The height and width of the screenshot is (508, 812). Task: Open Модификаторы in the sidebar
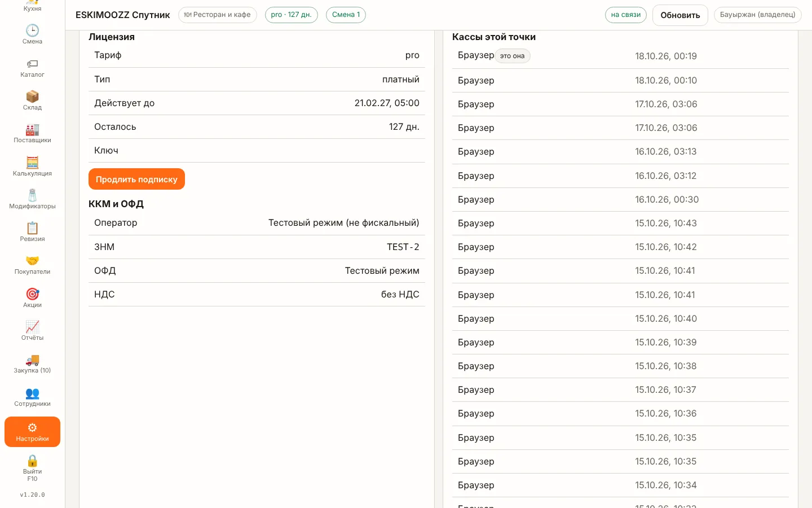[32, 199]
